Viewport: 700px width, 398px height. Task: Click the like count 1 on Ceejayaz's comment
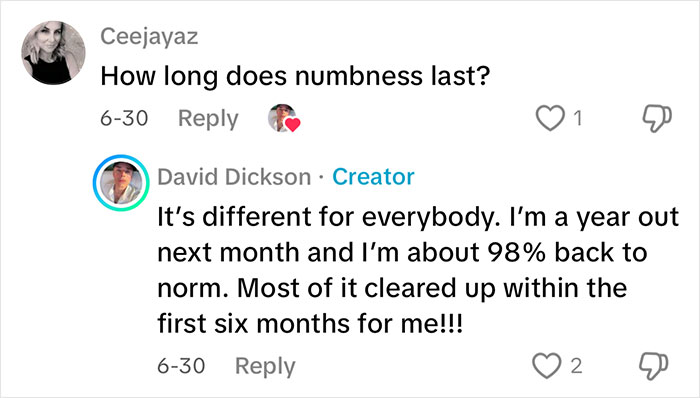point(578,119)
